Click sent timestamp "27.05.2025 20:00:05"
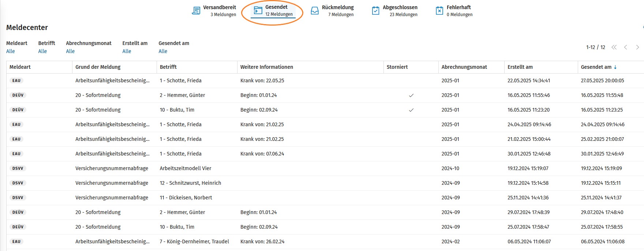The height and width of the screenshot is (251, 644). 603,80
